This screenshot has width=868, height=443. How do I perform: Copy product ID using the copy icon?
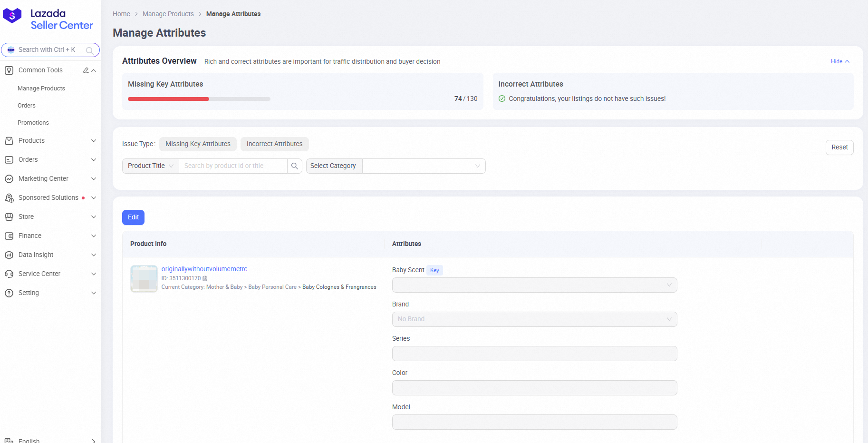(205, 278)
